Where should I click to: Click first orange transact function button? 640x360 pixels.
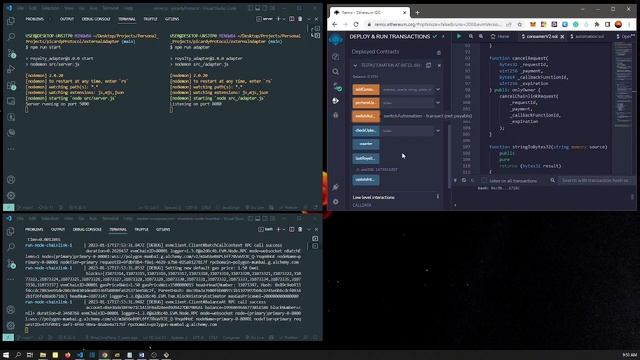(x=366, y=89)
